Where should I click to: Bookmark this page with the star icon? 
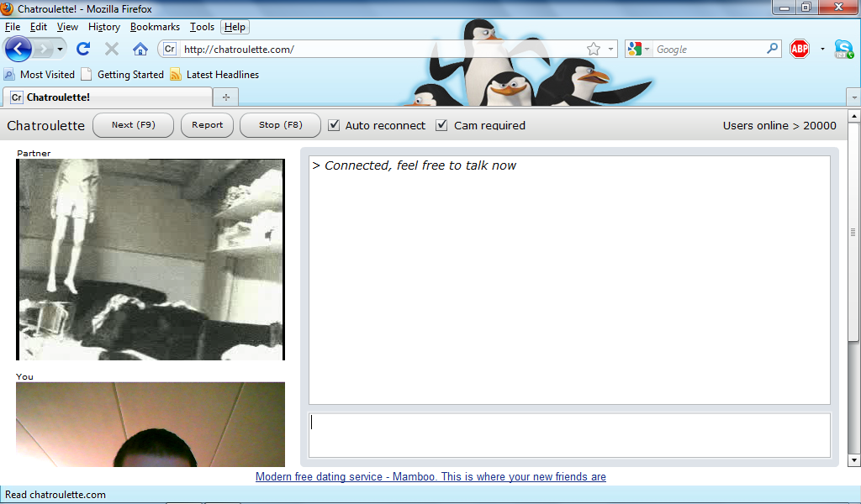coord(593,49)
